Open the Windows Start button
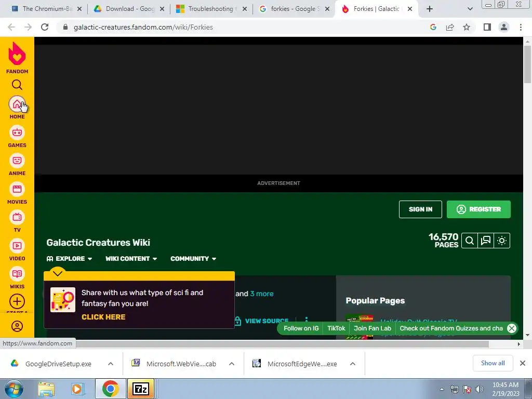This screenshot has height=399, width=532. (x=14, y=389)
